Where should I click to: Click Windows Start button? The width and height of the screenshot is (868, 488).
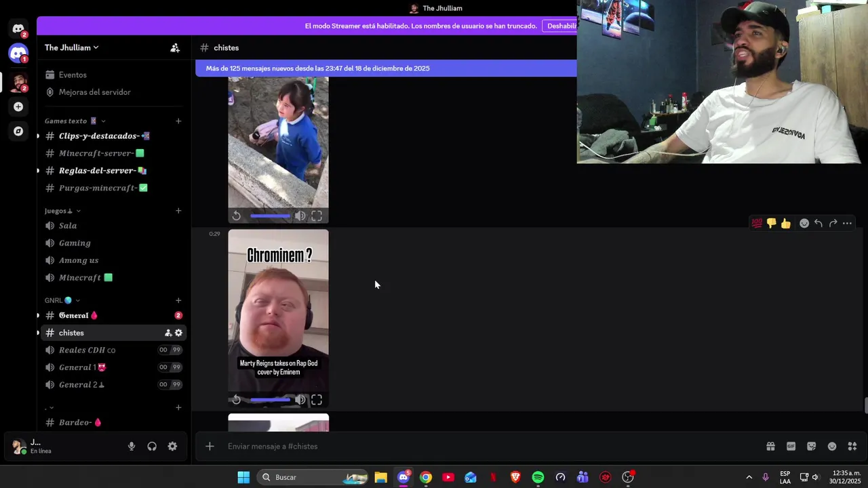tap(243, 477)
